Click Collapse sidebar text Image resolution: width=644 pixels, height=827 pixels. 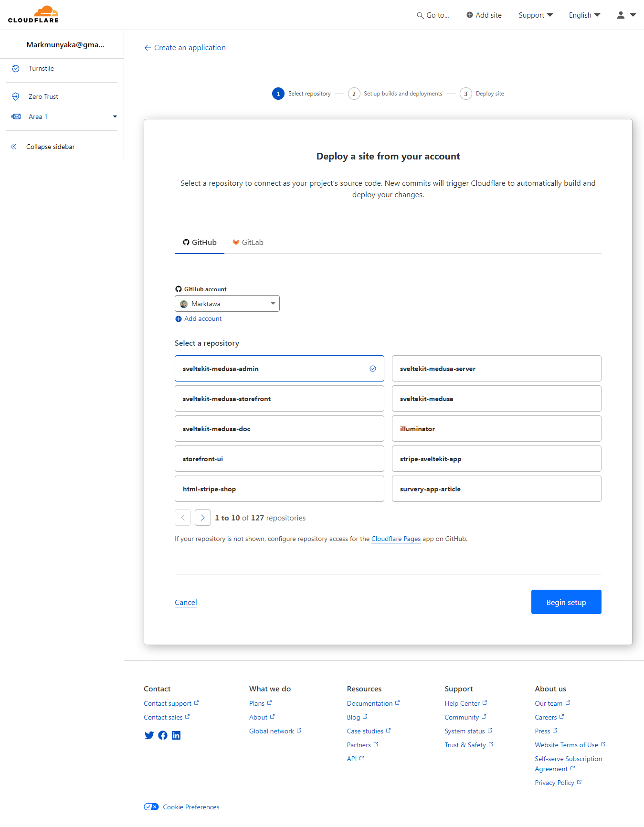point(50,147)
